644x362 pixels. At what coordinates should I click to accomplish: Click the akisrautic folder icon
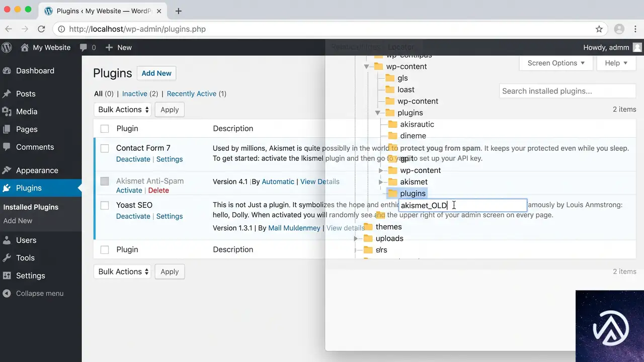coord(392,124)
